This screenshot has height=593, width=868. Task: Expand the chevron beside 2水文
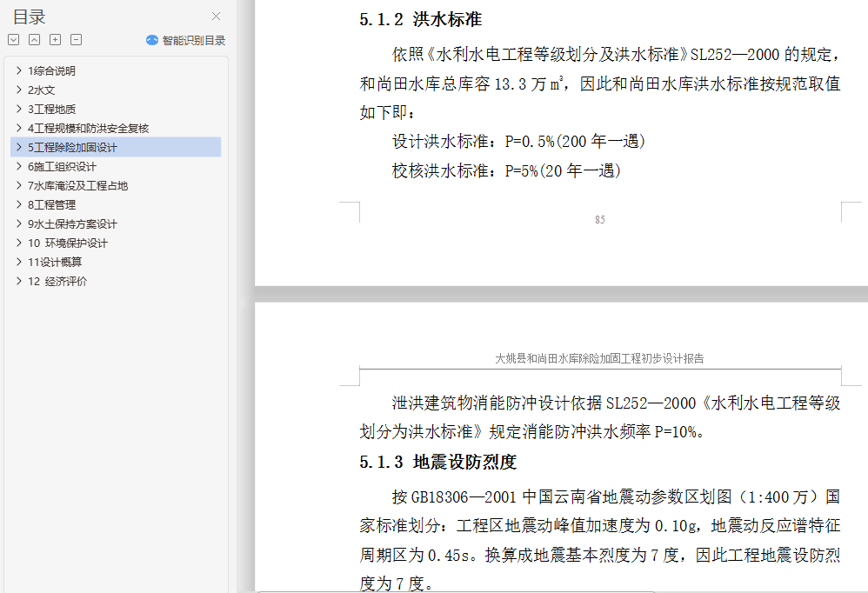point(19,90)
